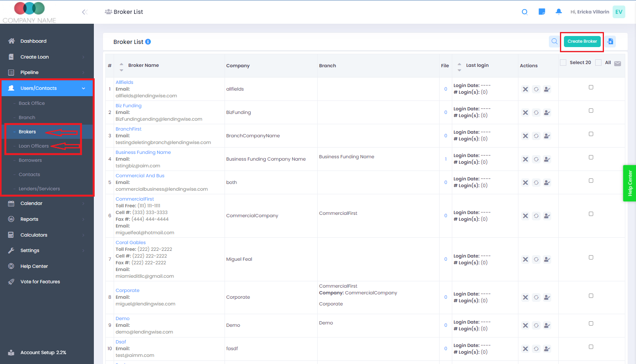Tick the Select 20 checkbox
Screen dimensions: 636x364
[563, 63]
